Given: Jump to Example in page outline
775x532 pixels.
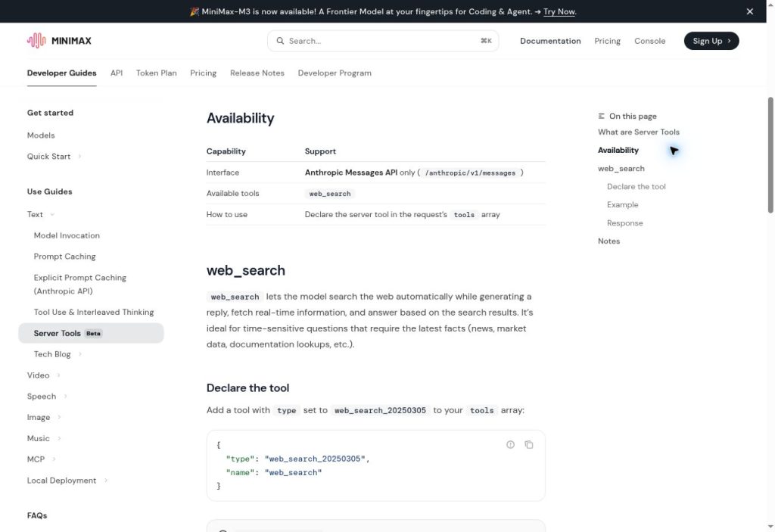Looking at the screenshot, I should tap(622, 204).
